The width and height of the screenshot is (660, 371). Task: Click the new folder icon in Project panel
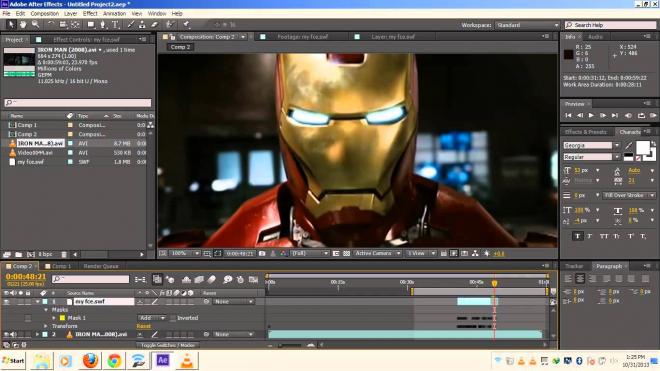point(19,254)
